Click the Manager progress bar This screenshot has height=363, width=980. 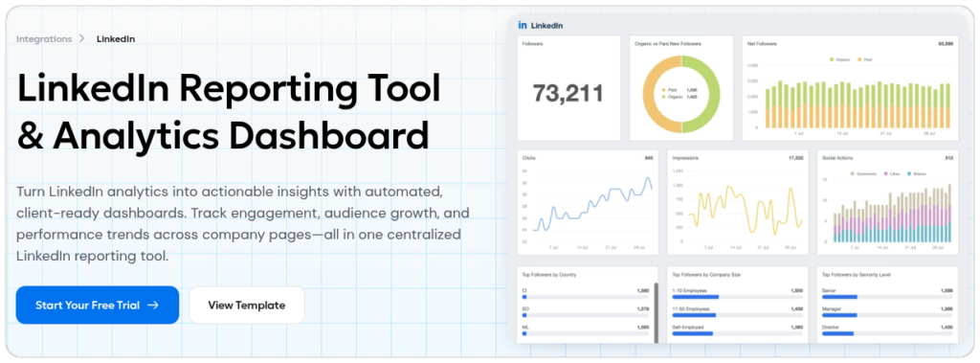coord(887,315)
